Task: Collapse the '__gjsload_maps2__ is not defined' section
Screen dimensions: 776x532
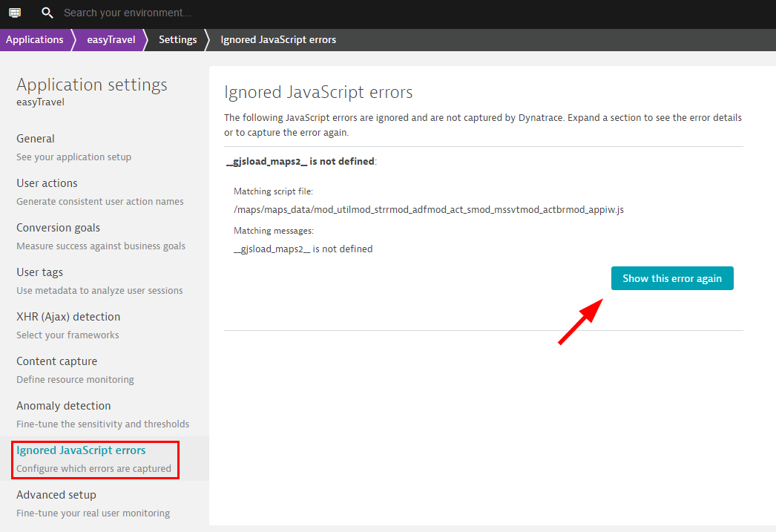Action: (x=300, y=161)
